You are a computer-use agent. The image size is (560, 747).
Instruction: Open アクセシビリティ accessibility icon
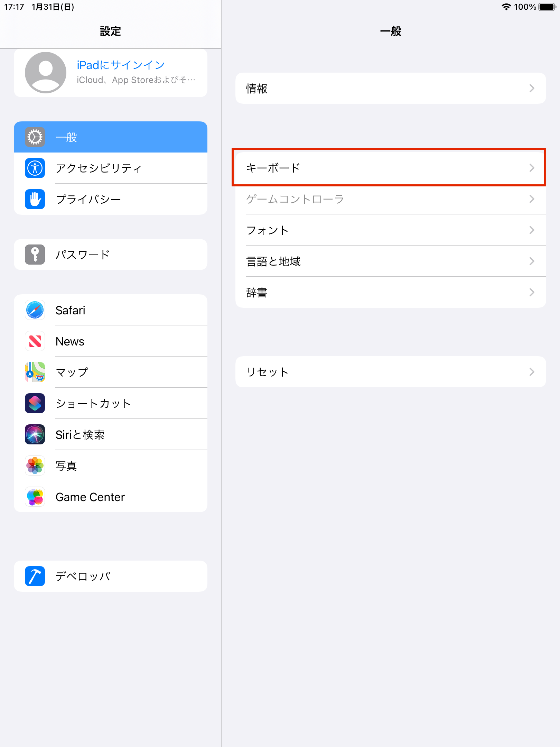pyautogui.click(x=35, y=168)
